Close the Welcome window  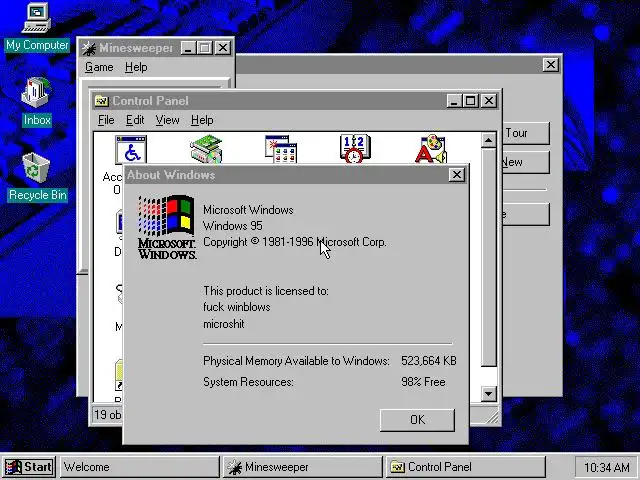point(551,64)
